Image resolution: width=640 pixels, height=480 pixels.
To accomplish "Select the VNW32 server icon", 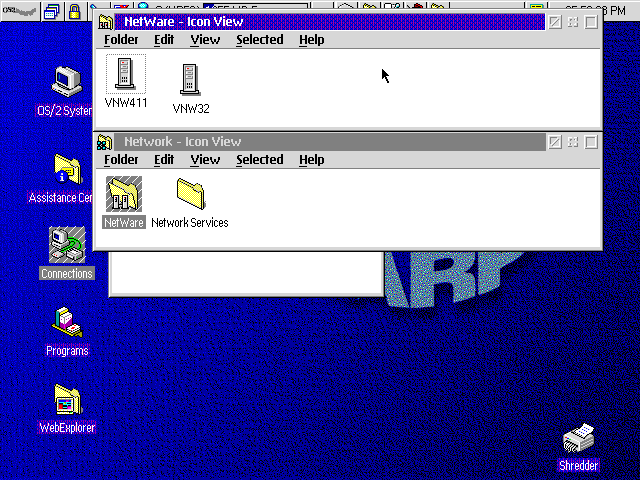I will [190, 79].
